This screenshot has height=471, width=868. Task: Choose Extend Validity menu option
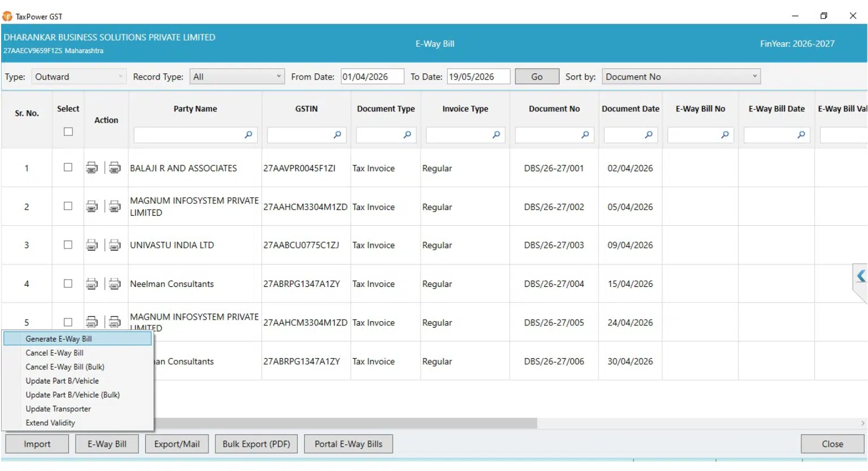78,423
